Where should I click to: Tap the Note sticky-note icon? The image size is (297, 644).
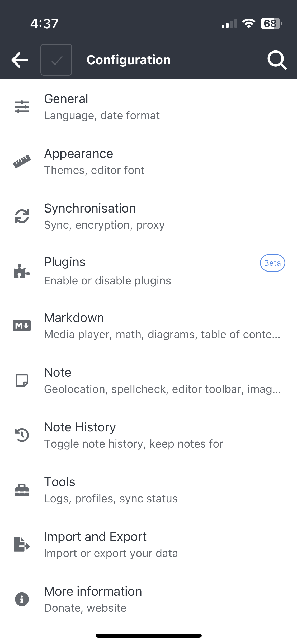click(22, 380)
